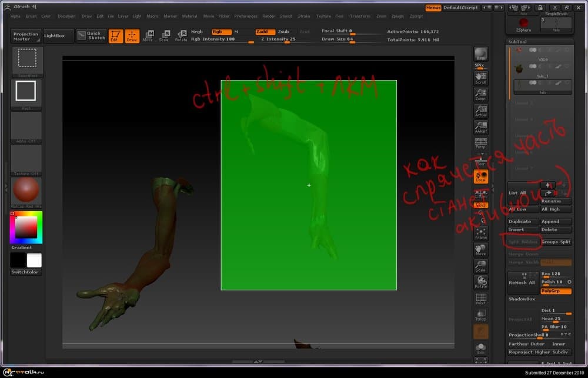The width and height of the screenshot is (588, 378).
Task: Switch to the Move transform tool in top toolbar
Action: pyautogui.click(x=148, y=35)
